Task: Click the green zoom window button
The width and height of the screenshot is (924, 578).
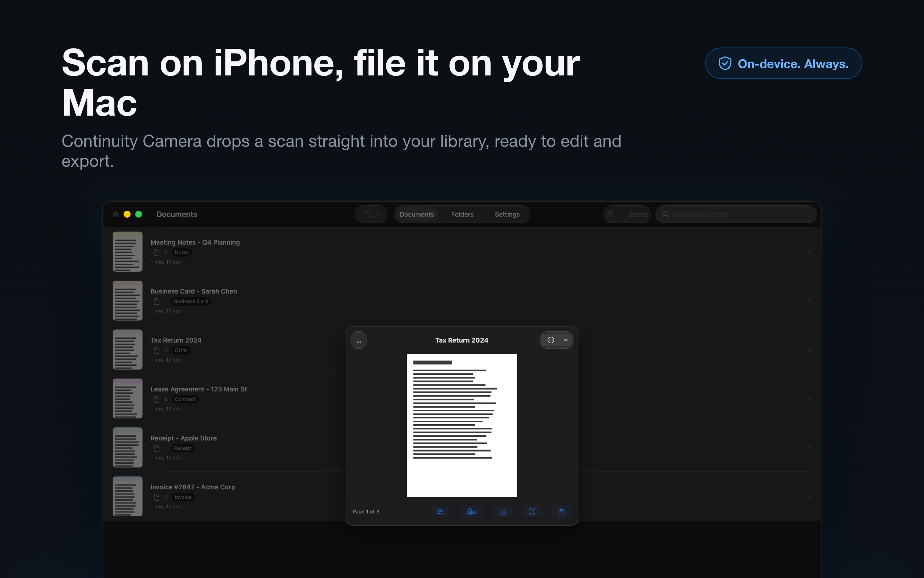Action: (x=139, y=214)
